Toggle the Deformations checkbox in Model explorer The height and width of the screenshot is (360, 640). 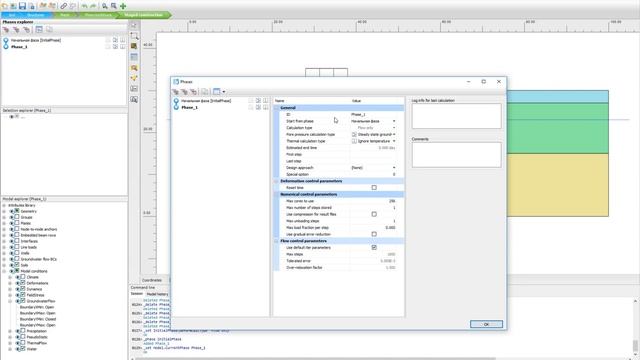coord(23,283)
